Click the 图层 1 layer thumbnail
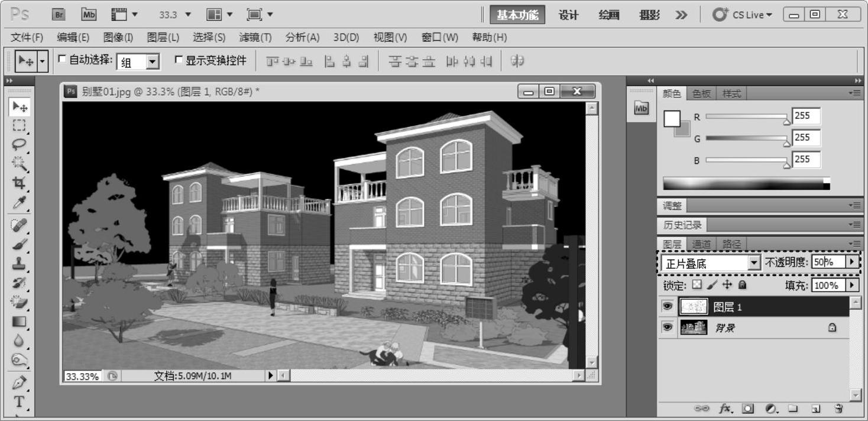 pyautogui.click(x=694, y=306)
